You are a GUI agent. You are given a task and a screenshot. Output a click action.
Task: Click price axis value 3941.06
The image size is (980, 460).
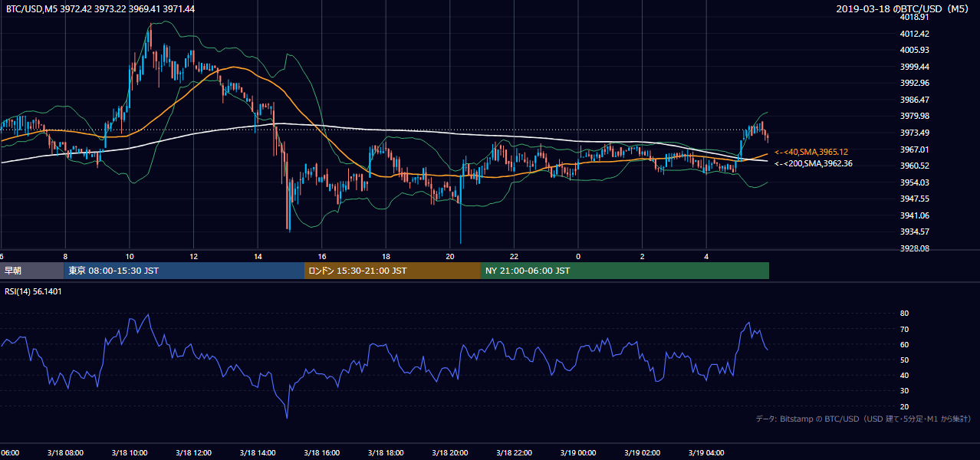(x=915, y=215)
